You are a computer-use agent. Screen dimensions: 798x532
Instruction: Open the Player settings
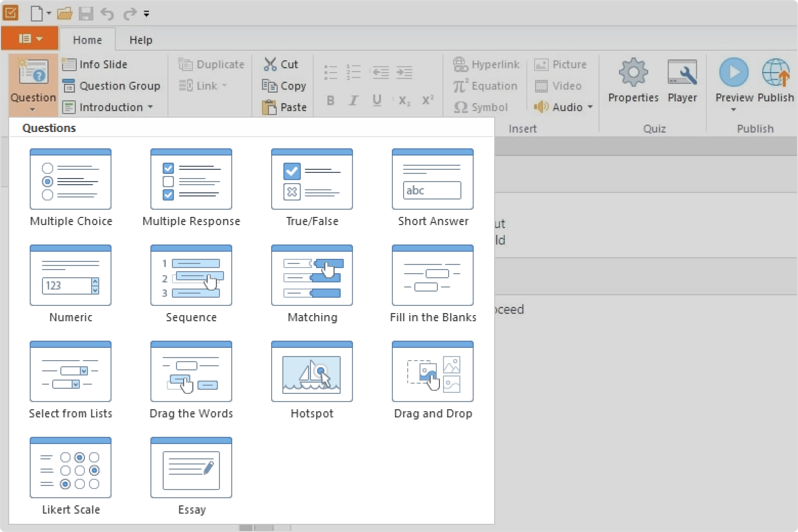click(682, 81)
